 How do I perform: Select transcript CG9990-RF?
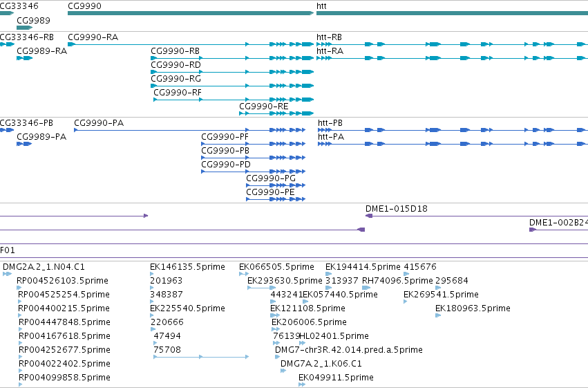(234, 100)
